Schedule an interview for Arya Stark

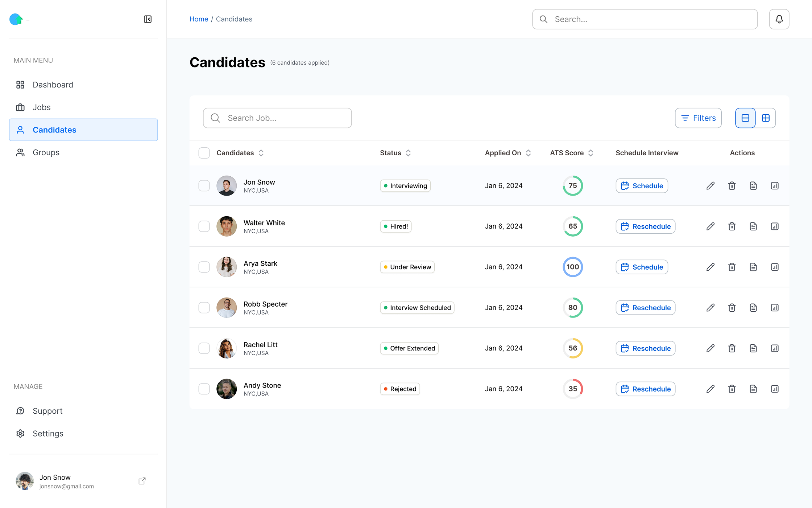[x=642, y=267]
